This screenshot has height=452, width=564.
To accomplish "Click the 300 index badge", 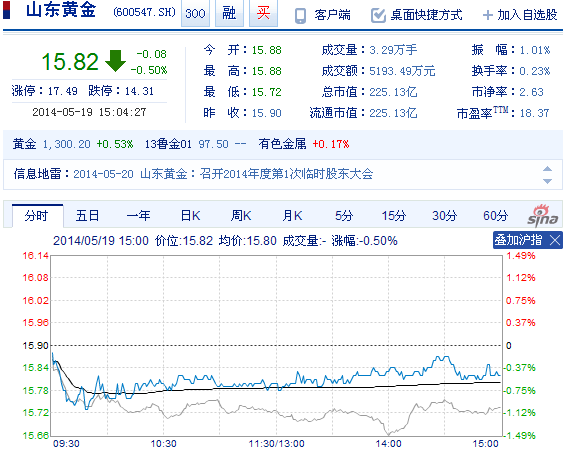I will pyautogui.click(x=195, y=14).
